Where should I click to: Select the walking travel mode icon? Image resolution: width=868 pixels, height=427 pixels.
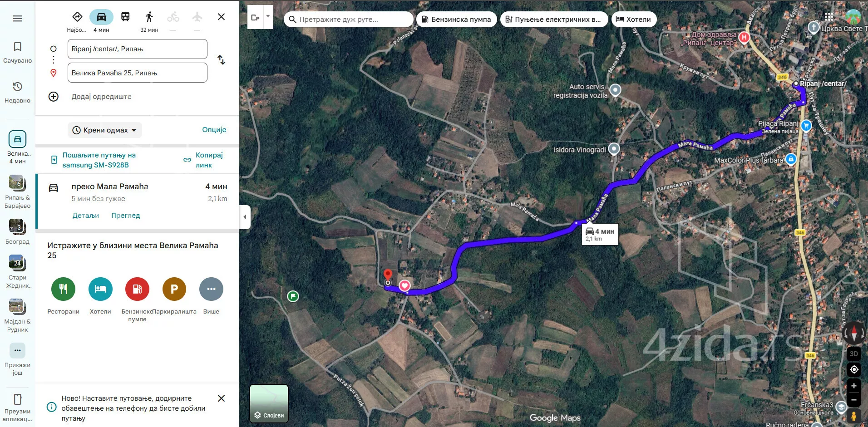(x=149, y=17)
